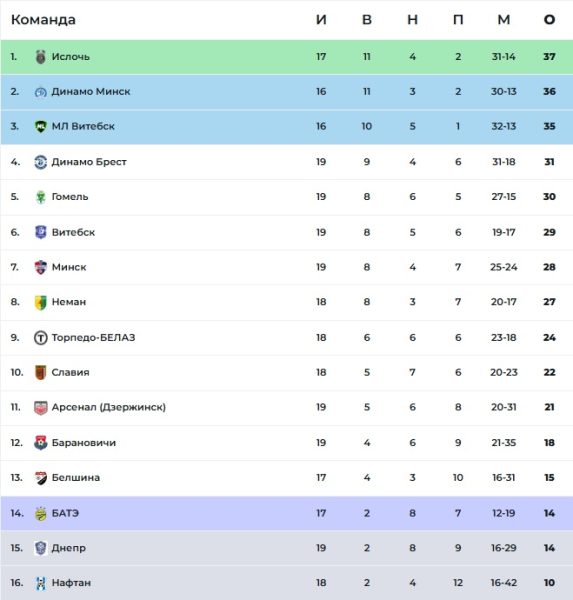Click the Днепр team name
Viewport: 573px width, 600px height.
(x=69, y=548)
